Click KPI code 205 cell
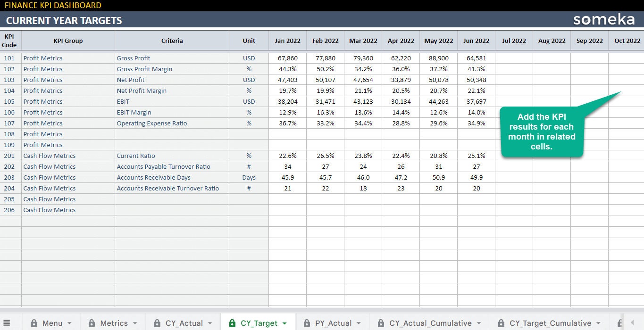Screen dimensions: 644x330 pos(9,199)
